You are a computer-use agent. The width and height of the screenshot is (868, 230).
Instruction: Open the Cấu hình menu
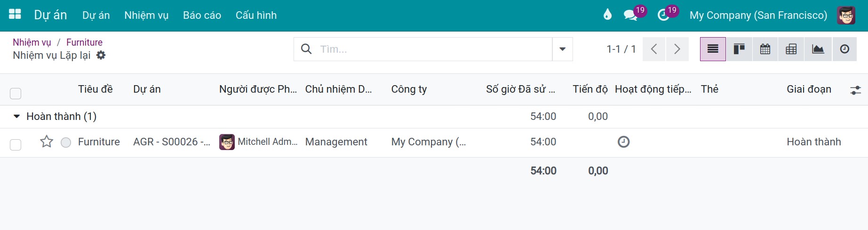(x=256, y=15)
